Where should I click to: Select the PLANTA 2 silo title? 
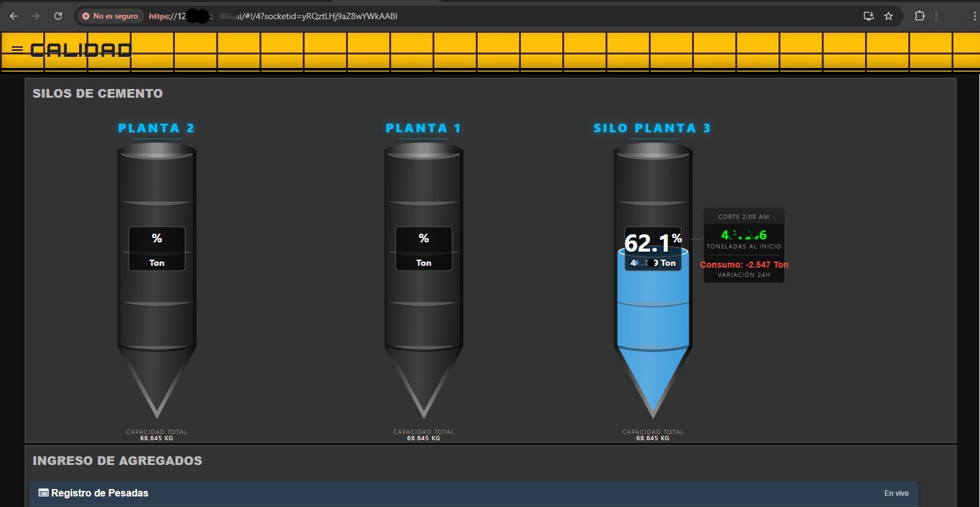tap(156, 128)
